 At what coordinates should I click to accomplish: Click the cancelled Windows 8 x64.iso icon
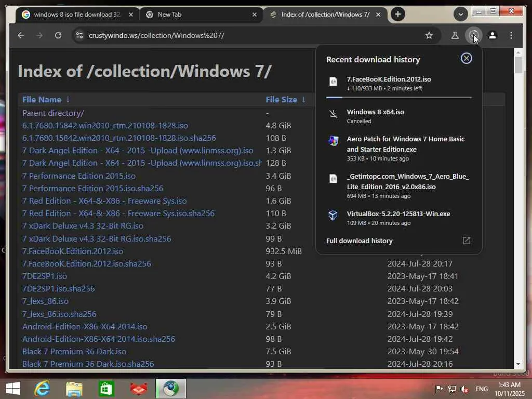(x=333, y=114)
